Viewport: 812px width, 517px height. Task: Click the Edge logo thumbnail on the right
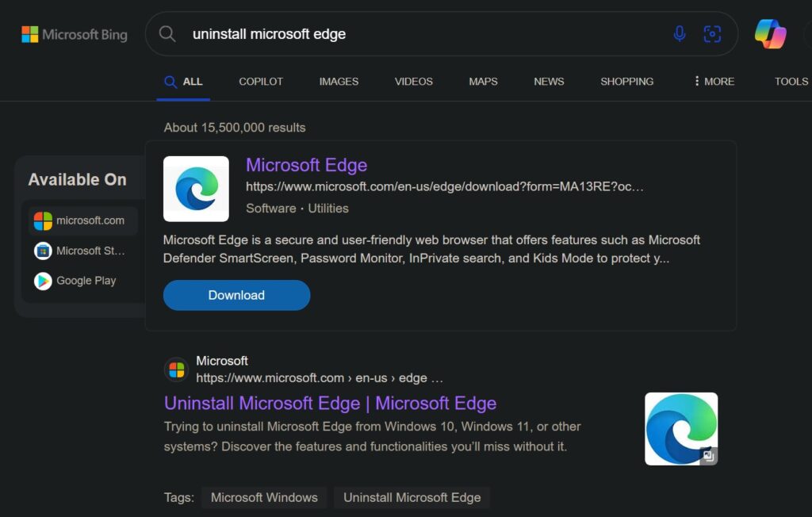pos(680,427)
